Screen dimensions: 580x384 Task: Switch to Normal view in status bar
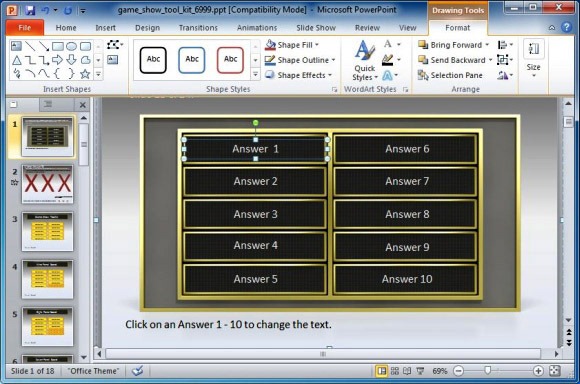point(381,371)
